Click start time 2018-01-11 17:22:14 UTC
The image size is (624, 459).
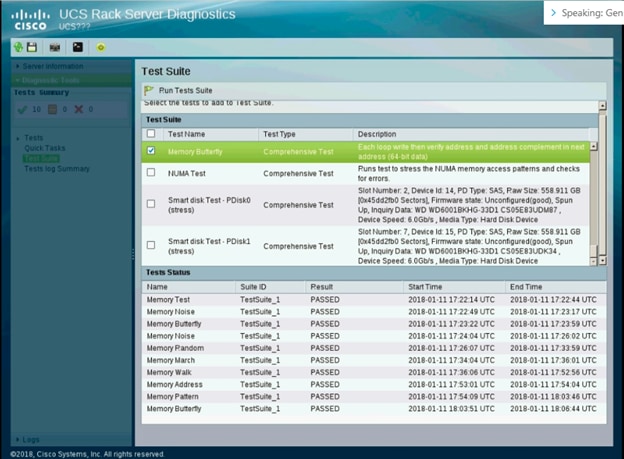451,300
